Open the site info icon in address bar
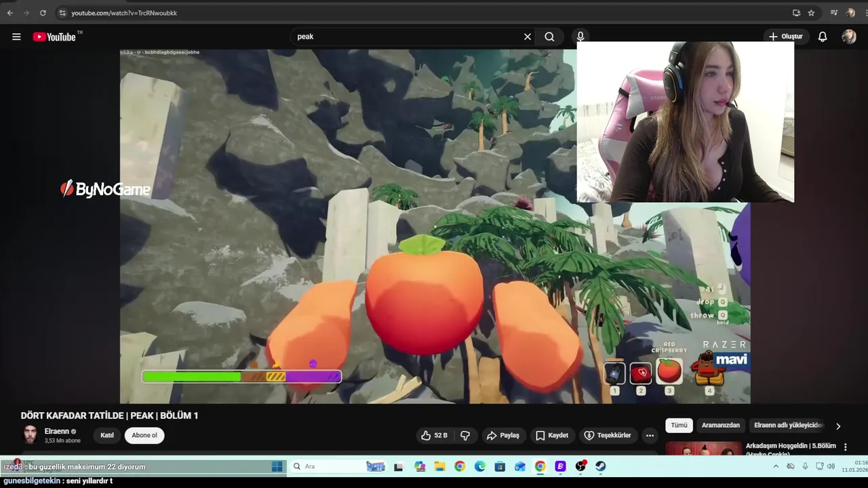This screenshot has width=868, height=488. tap(62, 13)
